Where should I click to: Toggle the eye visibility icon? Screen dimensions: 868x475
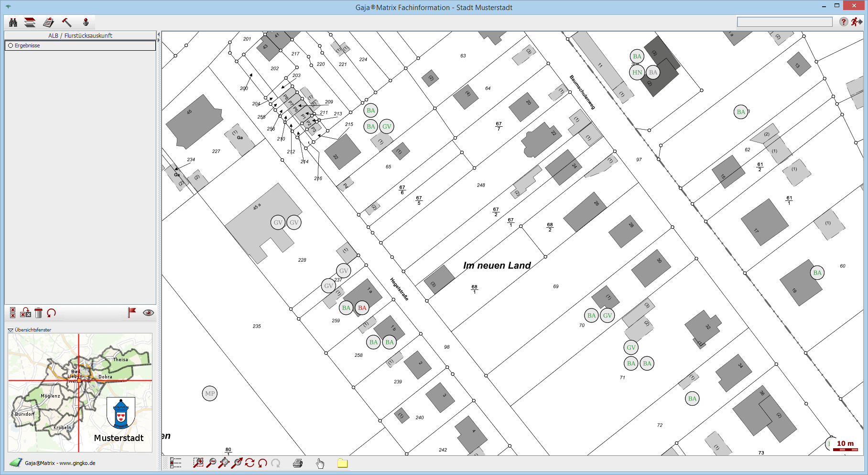click(x=148, y=313)
